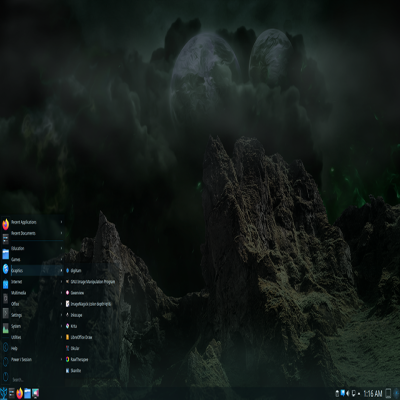Expand the Recent Applications arrow

(x=61, y=222)
